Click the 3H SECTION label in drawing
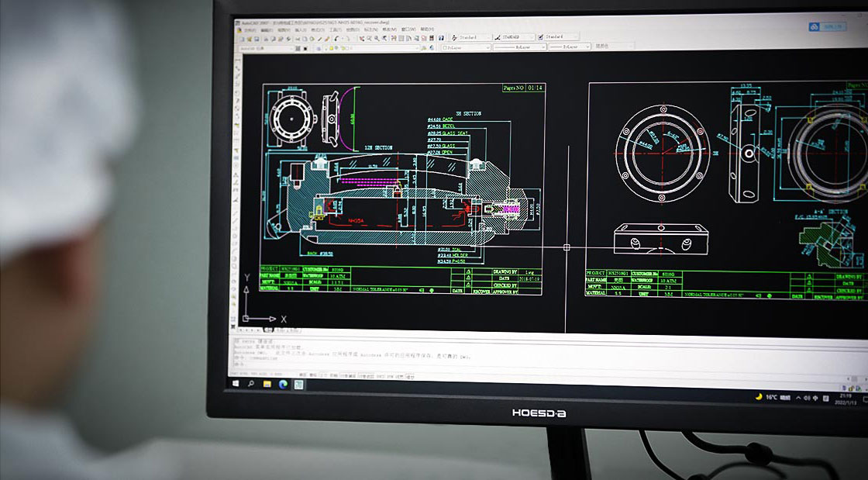 click(x=468, y=113)
